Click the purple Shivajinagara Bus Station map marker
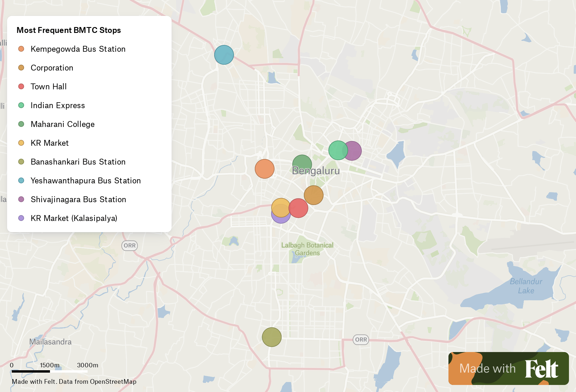Screen dimensions: 576x392 355,151
